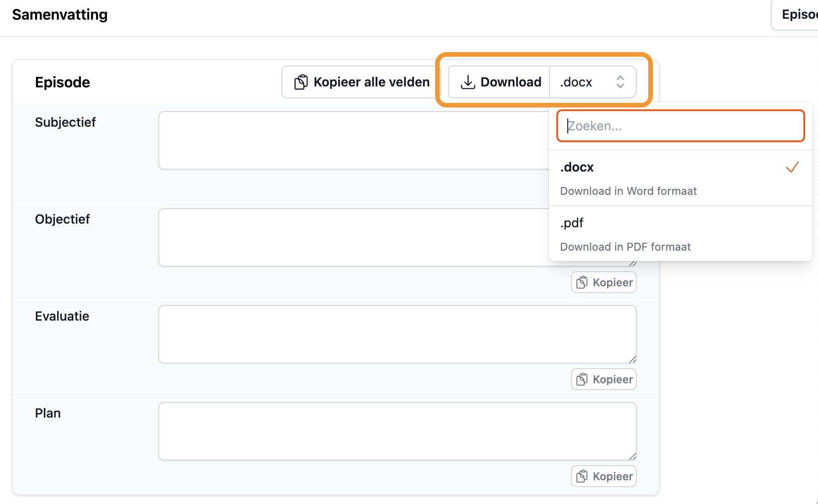The height and width of the screenshot is (504, 818).
Task: Focus the Zoeken search field
Action: click(x=681, y=126)
